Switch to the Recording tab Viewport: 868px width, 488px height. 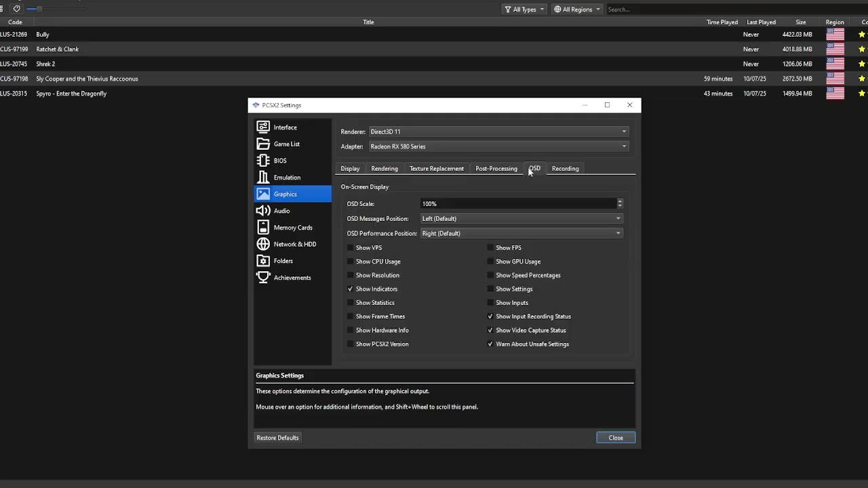(566, 169)
